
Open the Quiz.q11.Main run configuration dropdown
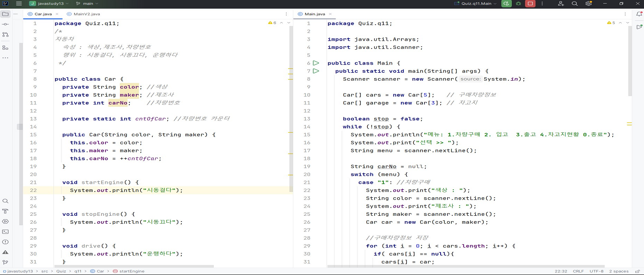pos(476,3)
